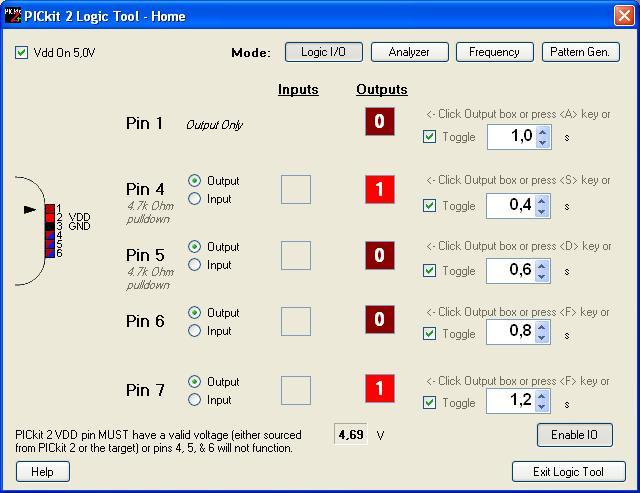The width and height of the screenshot is (640, 493).
Task: Toggle Pin 4 output box
Action: (x=380, y=189)
